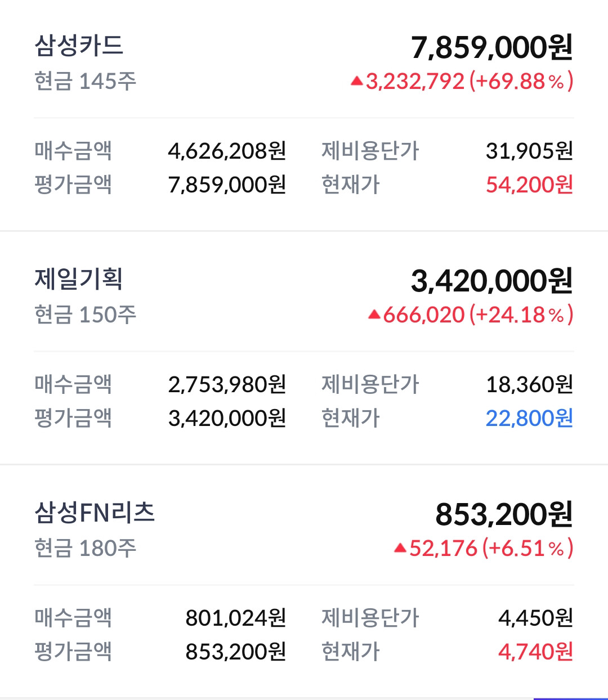Select the bold 3,420,000원 total in 제일기획 header
Image resolution: width=608 pixels, height=700 pixels.
point(491,281)
